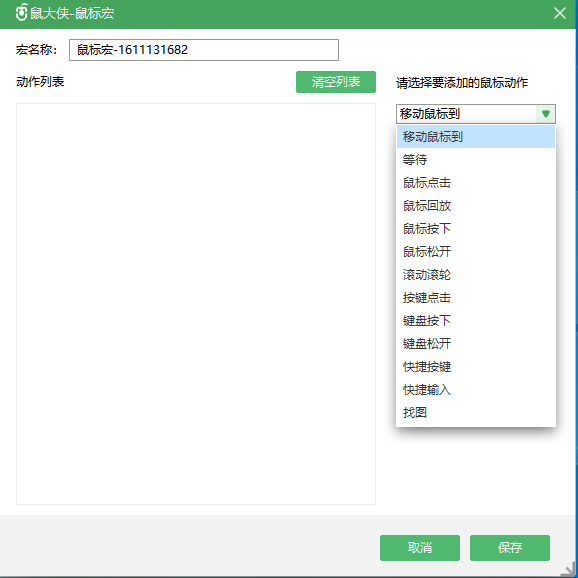Click the 清空列表 button
The image size is (578, 578).
point(336,82)
